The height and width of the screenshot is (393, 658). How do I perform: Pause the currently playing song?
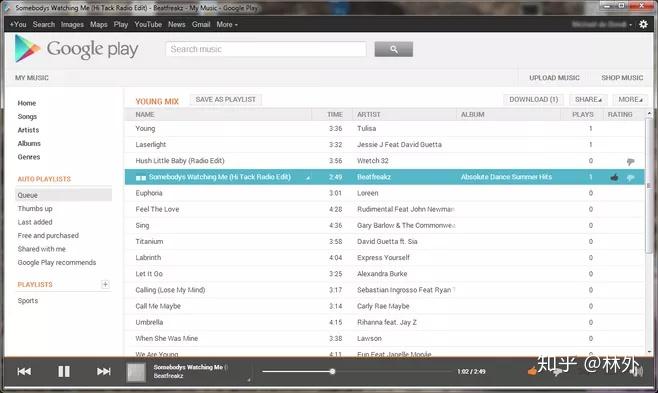tap(64, 371)
